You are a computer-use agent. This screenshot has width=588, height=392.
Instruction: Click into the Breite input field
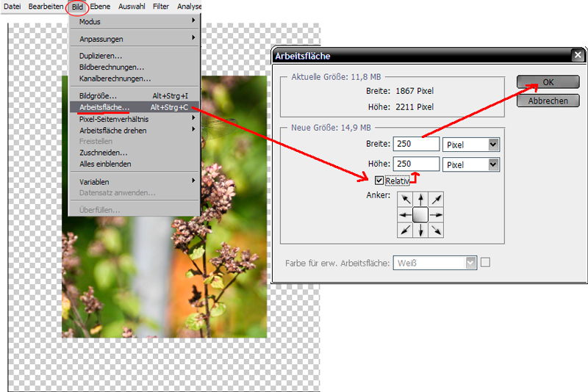click(x=416, y=145)
